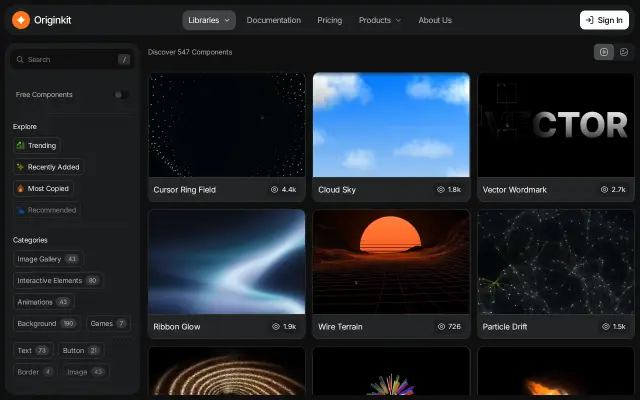The height and width of the screenshot is (400, 640).
Task: Open the Libraries menu label
Action: 204,20
